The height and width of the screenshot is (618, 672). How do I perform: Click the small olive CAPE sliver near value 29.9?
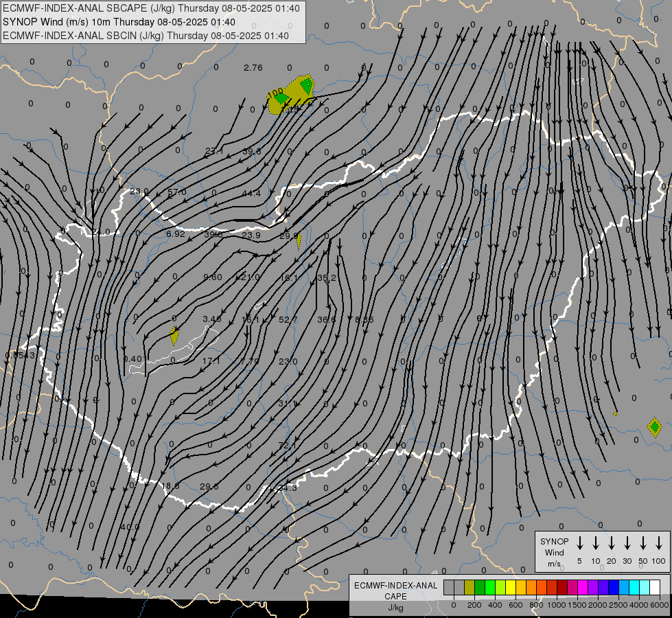pos(299,241)
